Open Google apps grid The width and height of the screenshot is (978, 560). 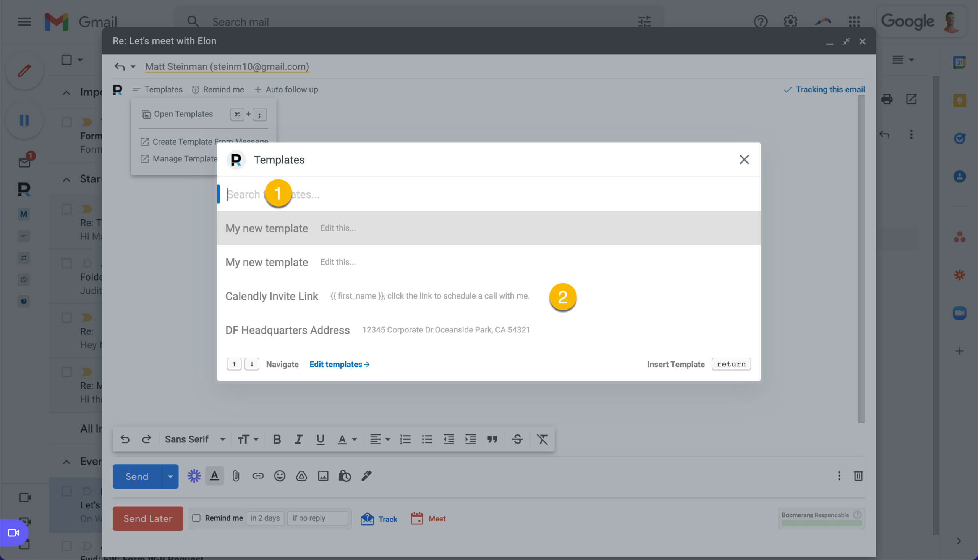coord(854,21)
